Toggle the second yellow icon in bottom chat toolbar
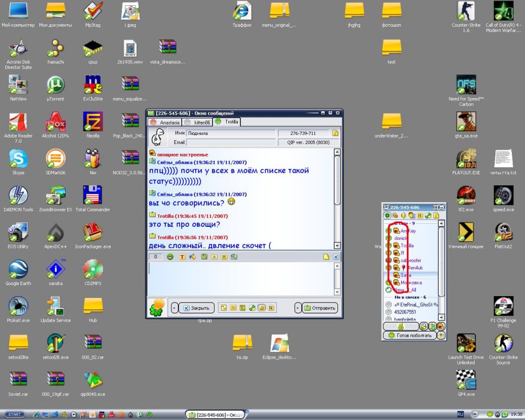 (233, 308)
